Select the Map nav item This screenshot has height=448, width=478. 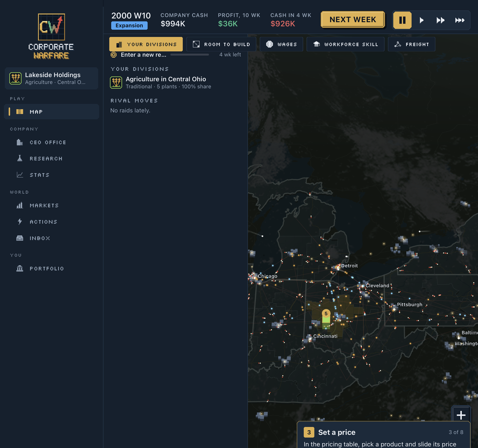pyautogui.click(x=51, y=112)
